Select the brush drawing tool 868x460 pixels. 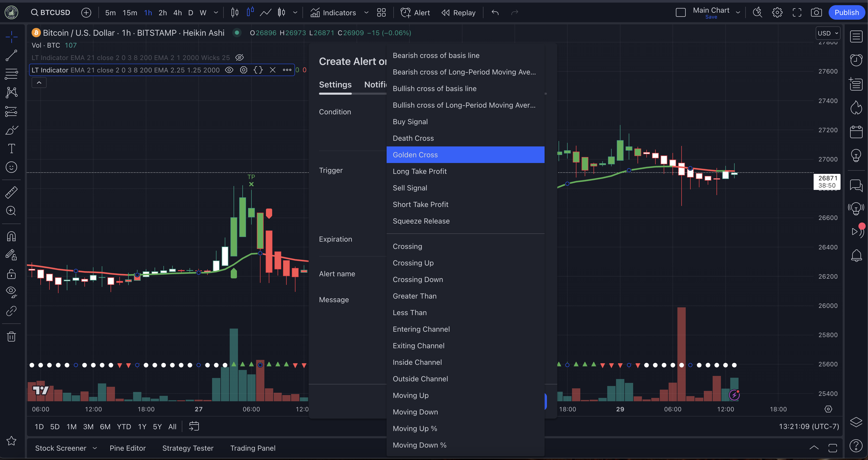[11, 130]
